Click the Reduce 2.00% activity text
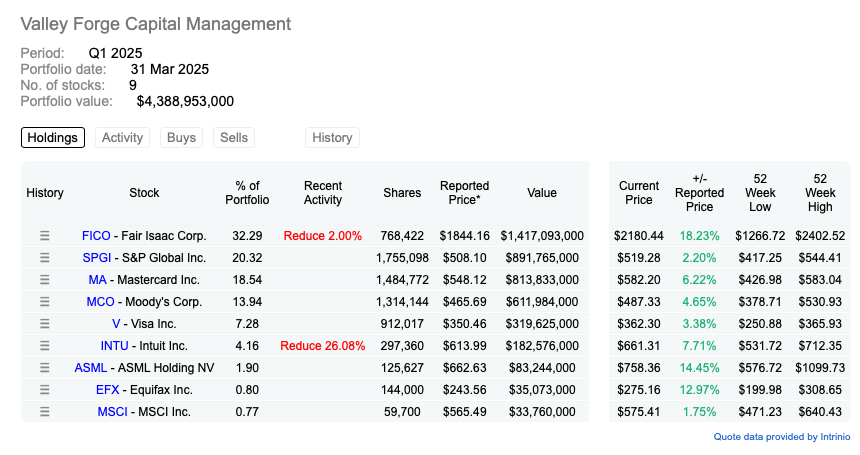The width and height of the screenshot is (860, 455). [x=322, y=236]
